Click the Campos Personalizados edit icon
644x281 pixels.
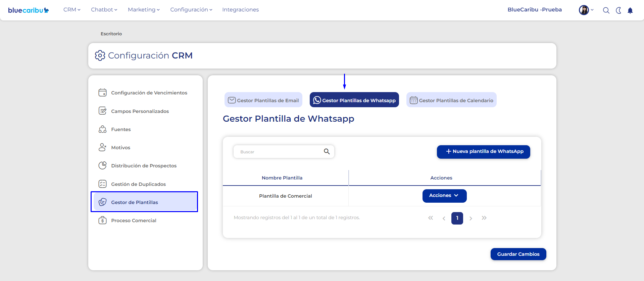click(103, 111)
